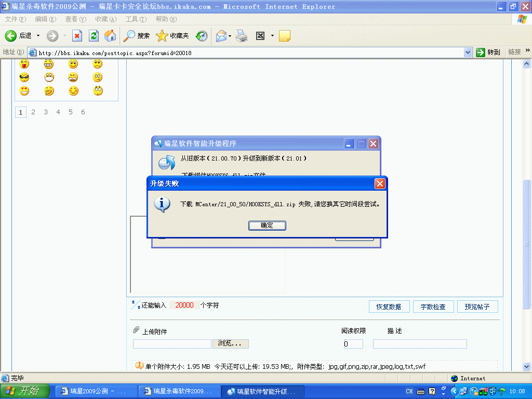Click the 预览帖子 button
This screenshot has width=532, height=399.
pos(477,307)
